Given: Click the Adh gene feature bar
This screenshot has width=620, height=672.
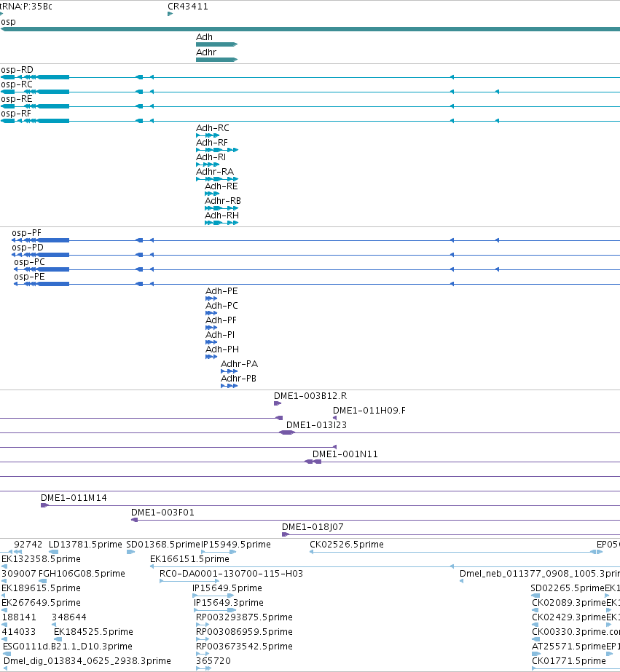Looking at the screenshot, I should coord(216,44).
